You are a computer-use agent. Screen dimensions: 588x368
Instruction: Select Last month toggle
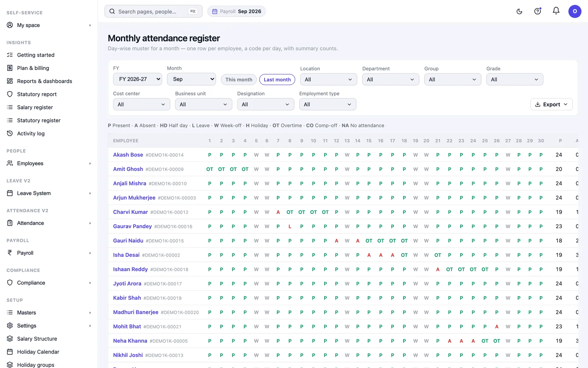click(277, 79)
